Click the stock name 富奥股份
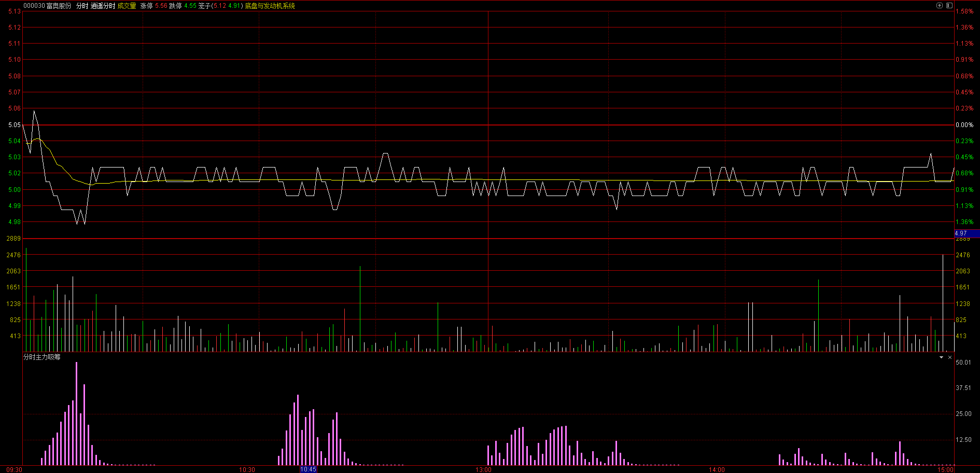 click(x=59, y=6)
